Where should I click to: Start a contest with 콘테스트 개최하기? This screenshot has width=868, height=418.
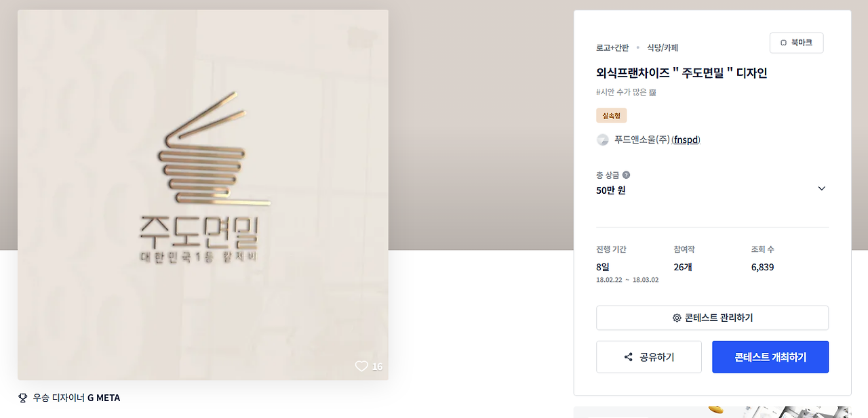pyautogui.click(x=770, y=357)
